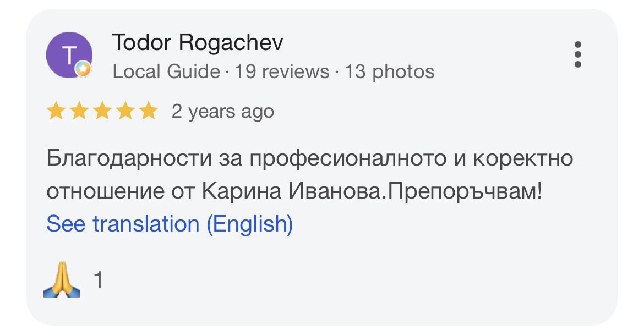
Task: Click the word отношение in review text
Action: click(x=106, y=191)
